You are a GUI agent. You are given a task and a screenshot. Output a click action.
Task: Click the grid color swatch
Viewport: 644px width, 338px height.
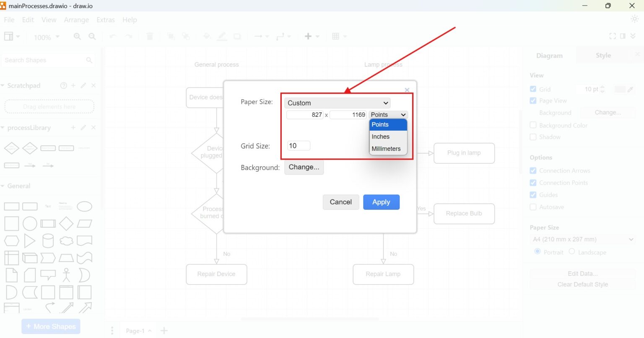pos(619,89)
